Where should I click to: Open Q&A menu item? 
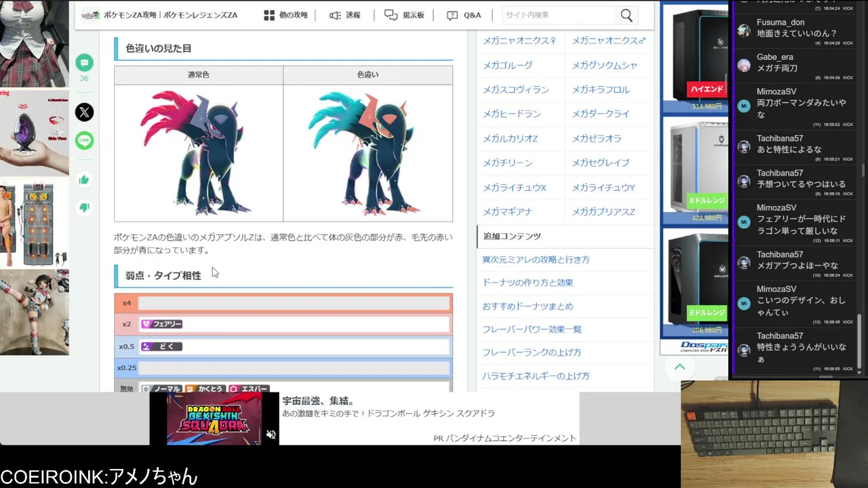464,15
